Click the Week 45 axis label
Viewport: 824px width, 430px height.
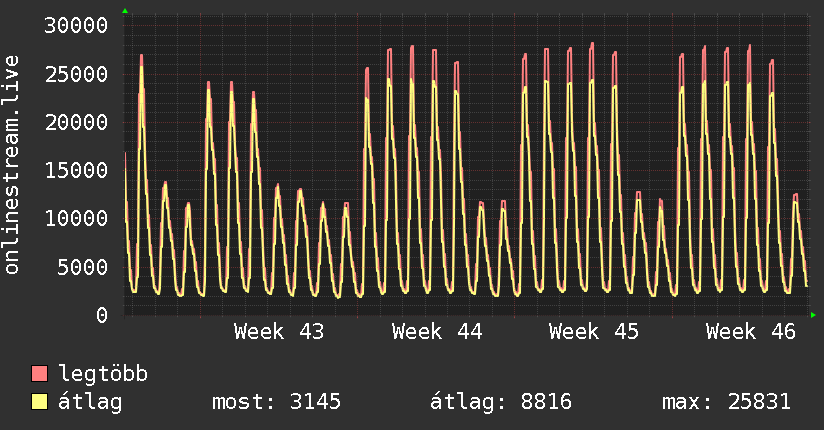click(x=594, y=332)
